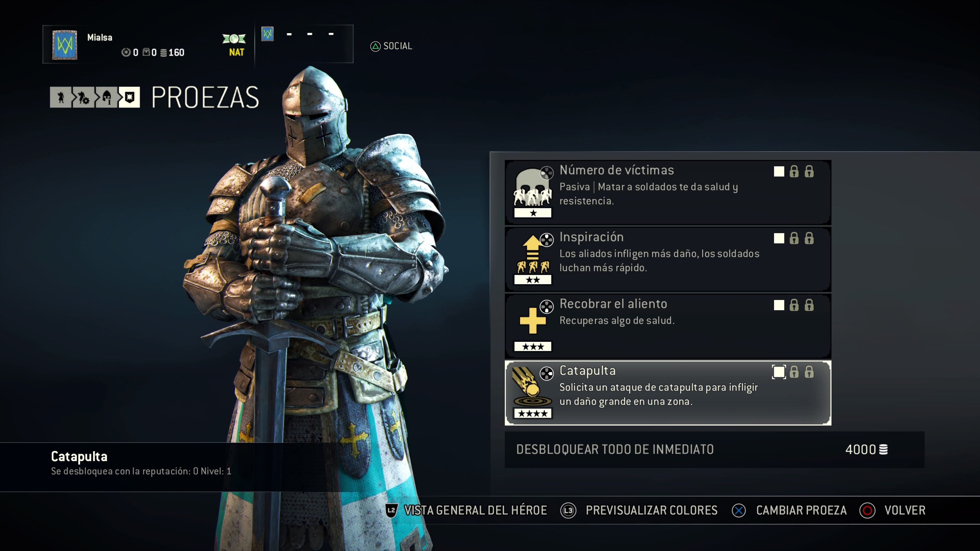Select the first slot for Número de víctimas

(x=779, y=171)
